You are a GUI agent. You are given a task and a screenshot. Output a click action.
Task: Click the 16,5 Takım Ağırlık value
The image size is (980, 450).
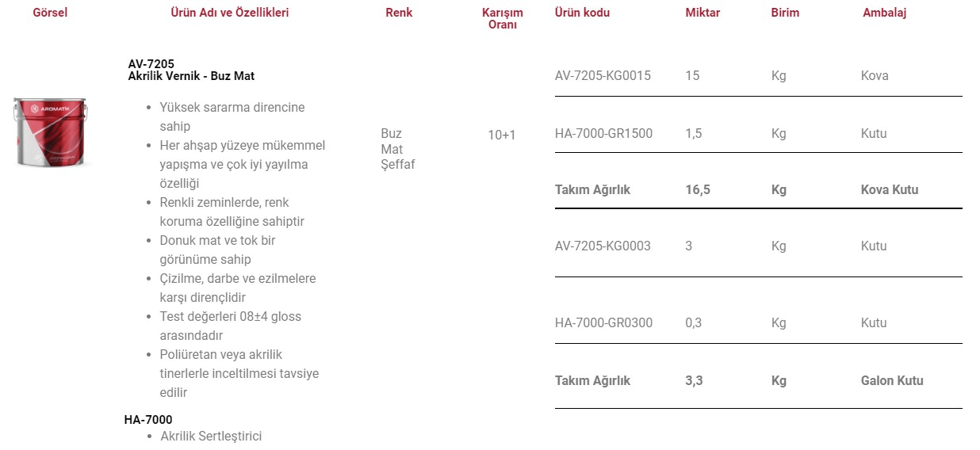pos(698,190)
